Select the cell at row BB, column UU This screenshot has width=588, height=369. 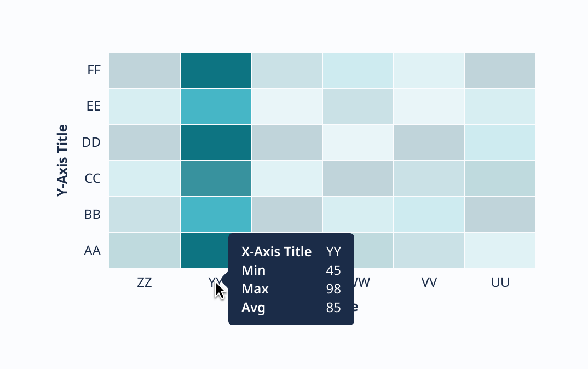500,215
